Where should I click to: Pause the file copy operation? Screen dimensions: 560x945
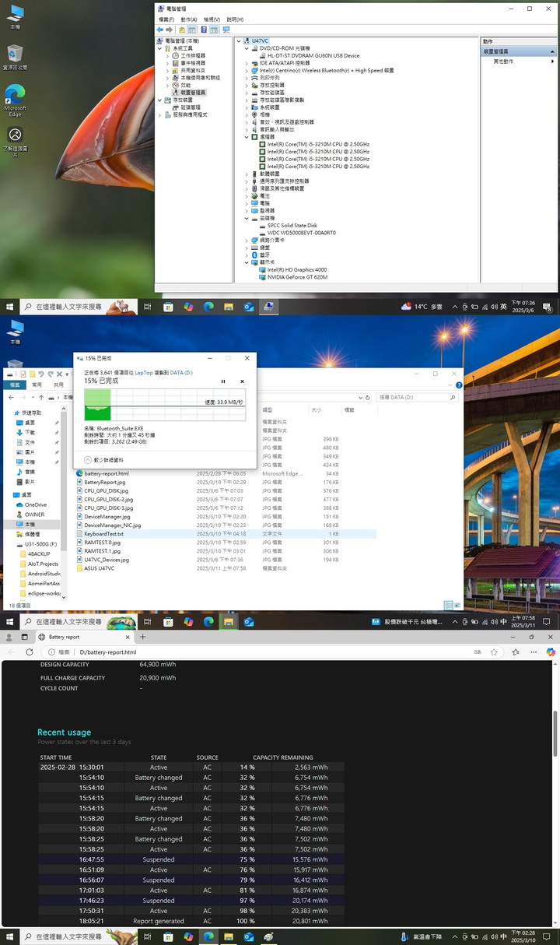[223, 381]
